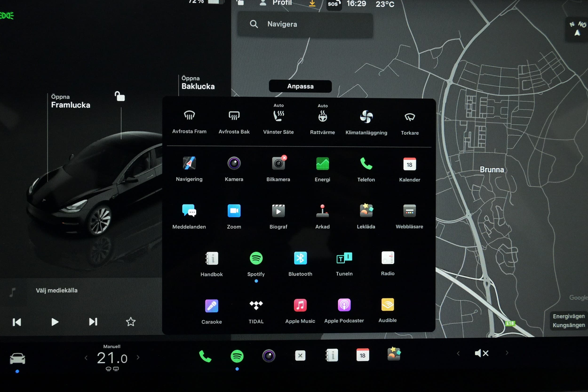Skip to previous track
Viewport: 588px width, 392px height.
17,322
